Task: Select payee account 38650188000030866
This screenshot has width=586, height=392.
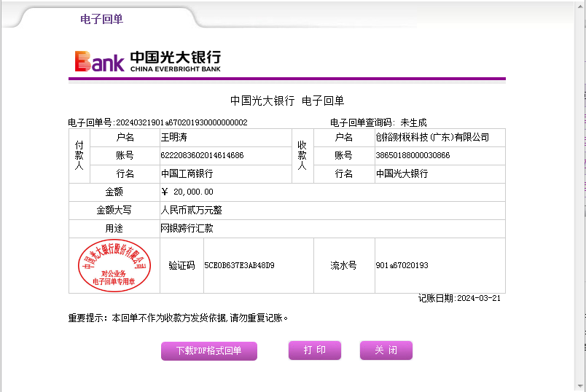Action: pyautogui.click(x=413, y=155)
